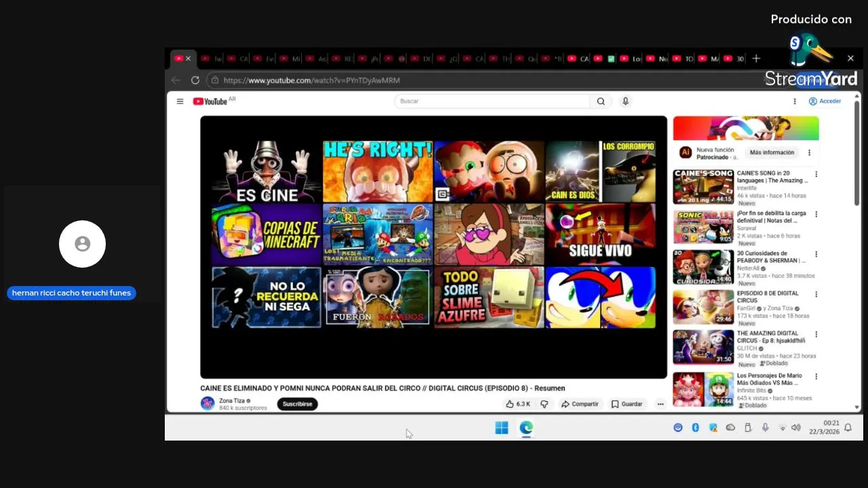Reload the page with refresh icon

click(x=195, y=80)
